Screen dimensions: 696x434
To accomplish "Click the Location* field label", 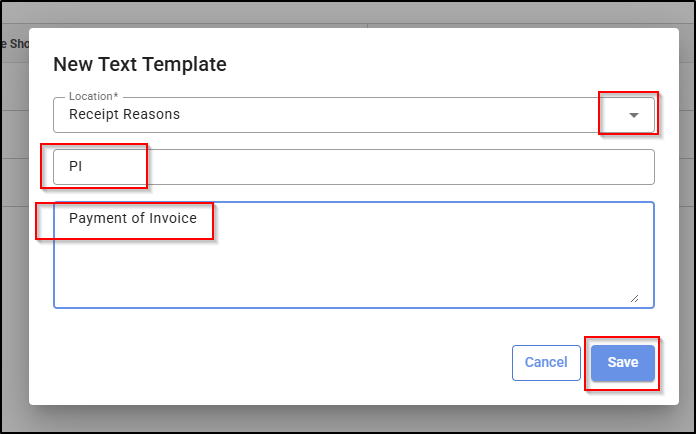I will click(x=93, y=96).
